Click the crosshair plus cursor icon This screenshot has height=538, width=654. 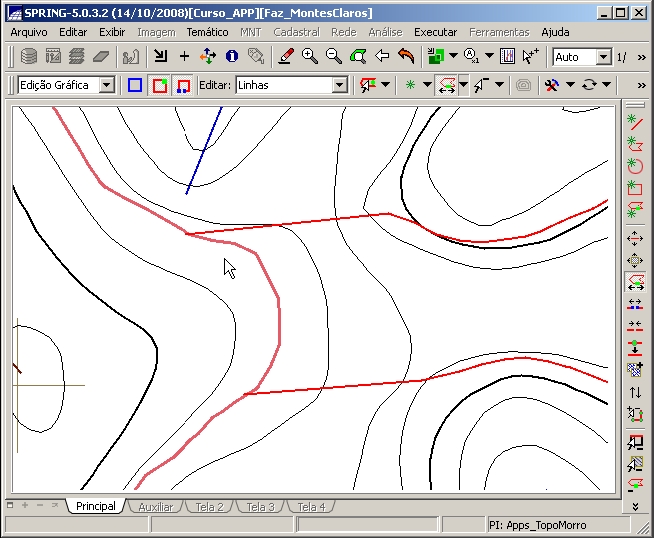(184, 57)
